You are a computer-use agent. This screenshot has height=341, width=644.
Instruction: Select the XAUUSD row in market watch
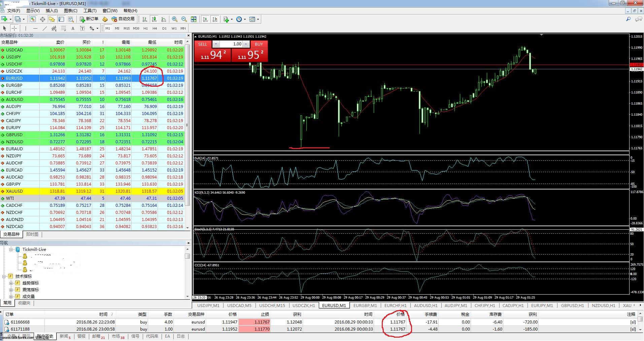tap(92, 191)
